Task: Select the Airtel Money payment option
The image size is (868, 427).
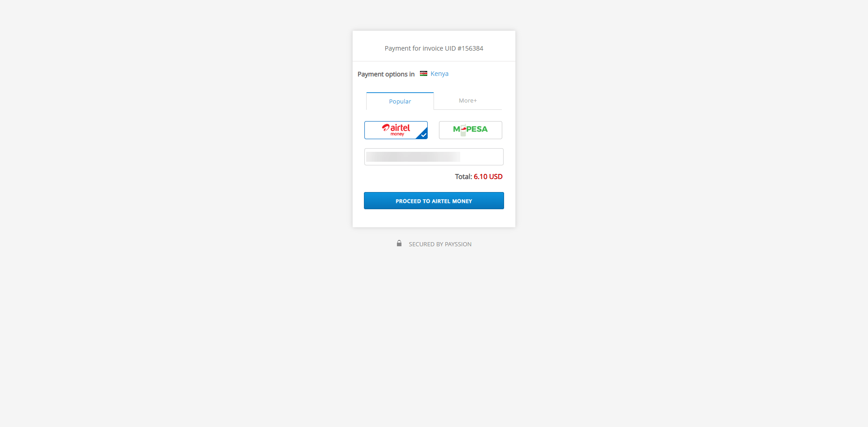Action: pos(396,130)
